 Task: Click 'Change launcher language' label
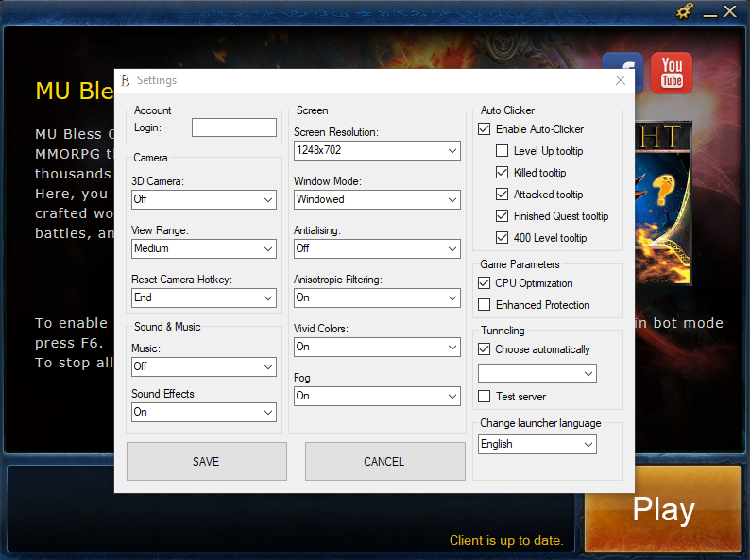[540, 423]
